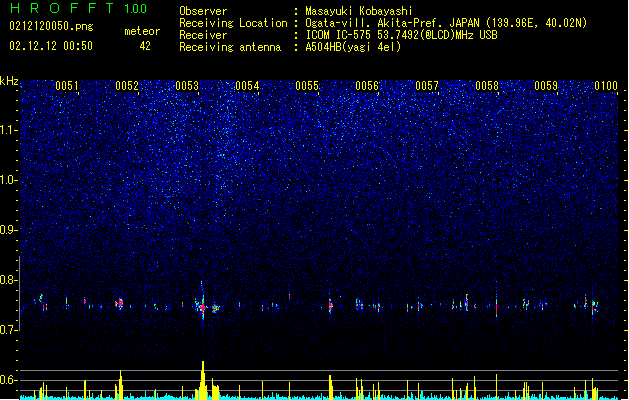Click the 0058 time marker
629x400 pixels.
487,86
